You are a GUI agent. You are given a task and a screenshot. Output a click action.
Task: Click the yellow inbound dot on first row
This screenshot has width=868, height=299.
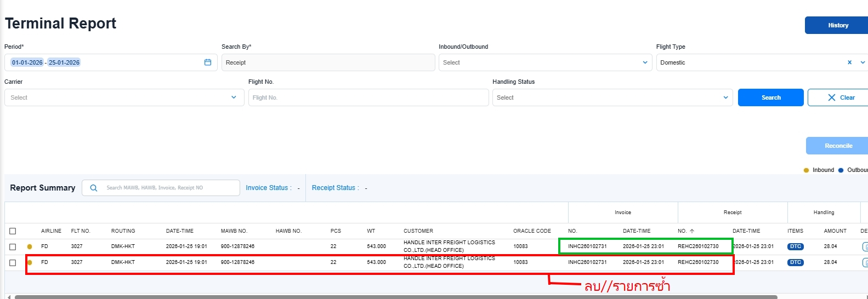30,246
